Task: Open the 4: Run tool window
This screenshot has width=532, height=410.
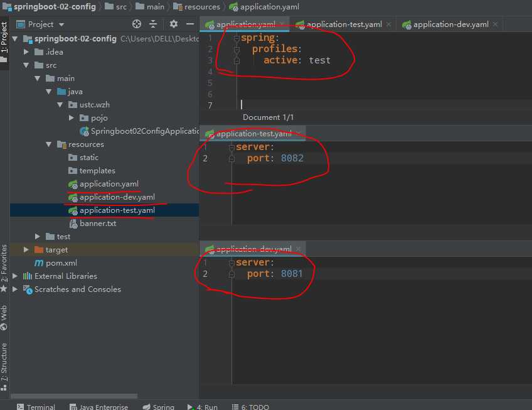Action: pos(203,407)
